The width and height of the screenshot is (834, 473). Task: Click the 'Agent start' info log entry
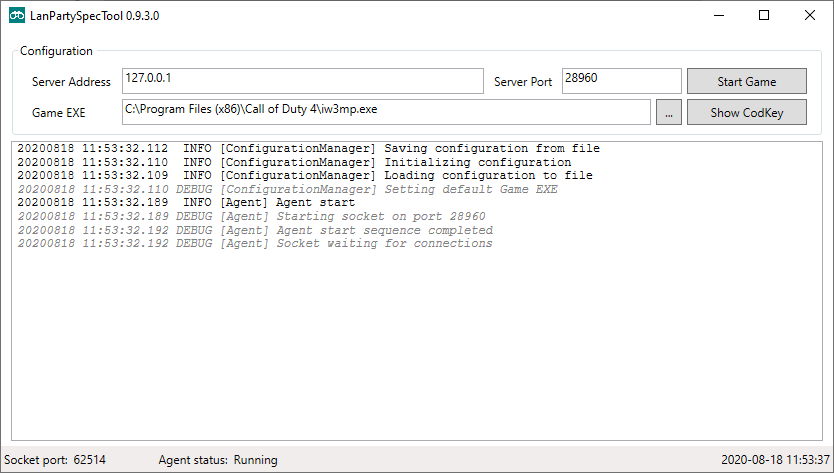[x=186, y=203]
